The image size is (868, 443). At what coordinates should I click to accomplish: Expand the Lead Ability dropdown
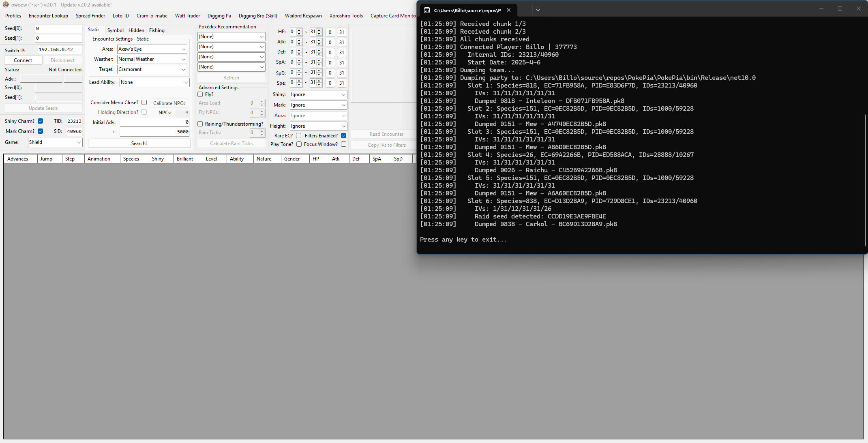pyautogui.click(x=154, y=82)
